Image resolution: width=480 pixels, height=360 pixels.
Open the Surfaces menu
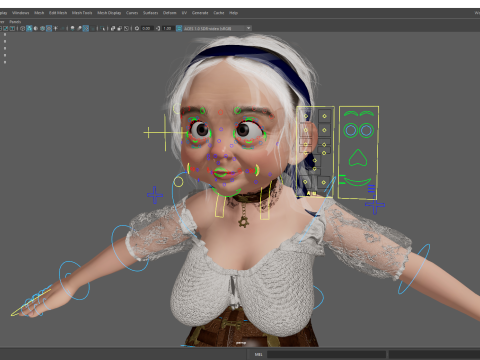[x=150, y=13]
